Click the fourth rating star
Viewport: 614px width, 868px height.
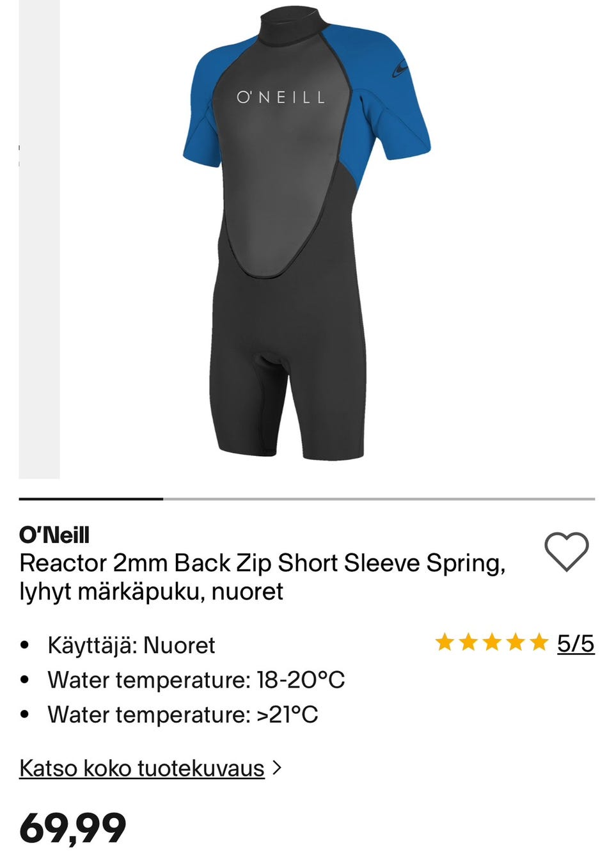point(516,642)
